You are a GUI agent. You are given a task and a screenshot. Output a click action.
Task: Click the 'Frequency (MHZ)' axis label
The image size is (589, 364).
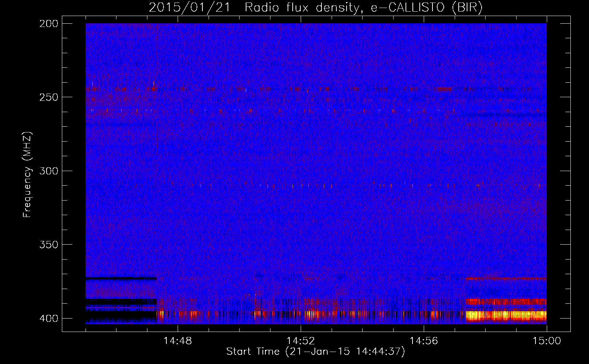tap(27, 174)
